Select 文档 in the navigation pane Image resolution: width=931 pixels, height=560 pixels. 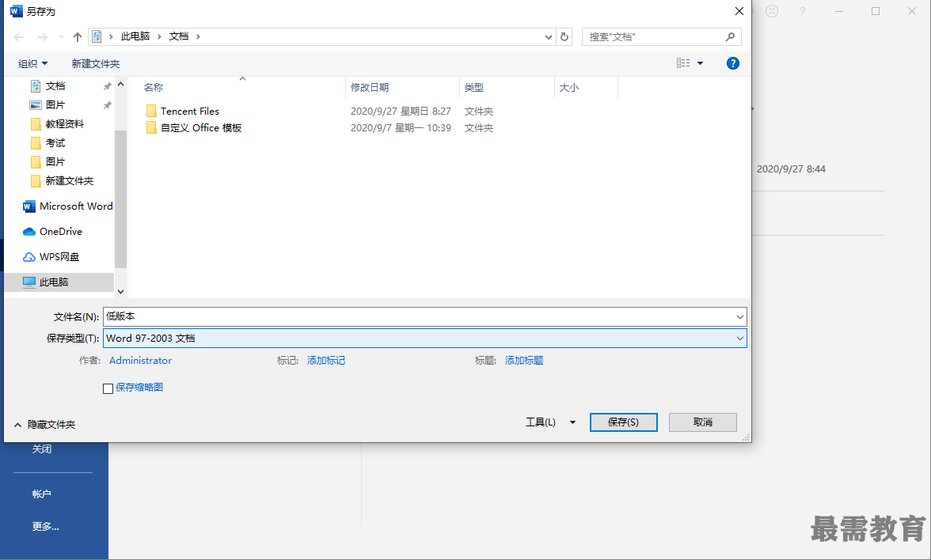point(55,86)
